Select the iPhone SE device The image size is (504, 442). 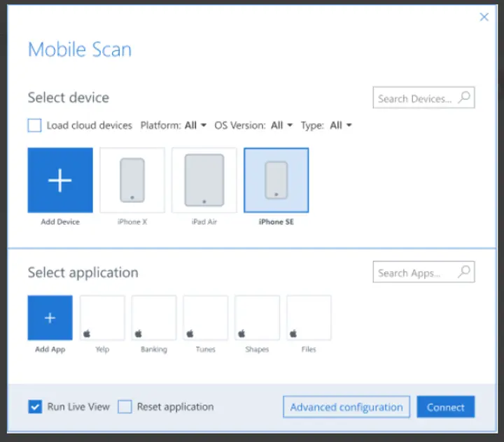tap(276, 180)
